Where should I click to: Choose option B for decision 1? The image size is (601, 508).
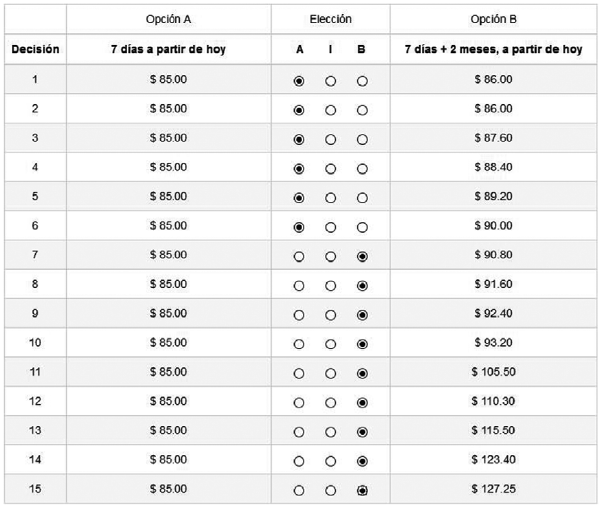(x=362, y=80)
